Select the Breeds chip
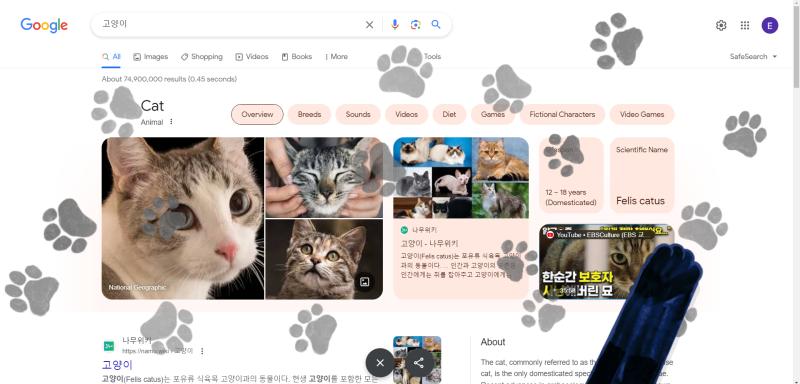 [309, 114]
